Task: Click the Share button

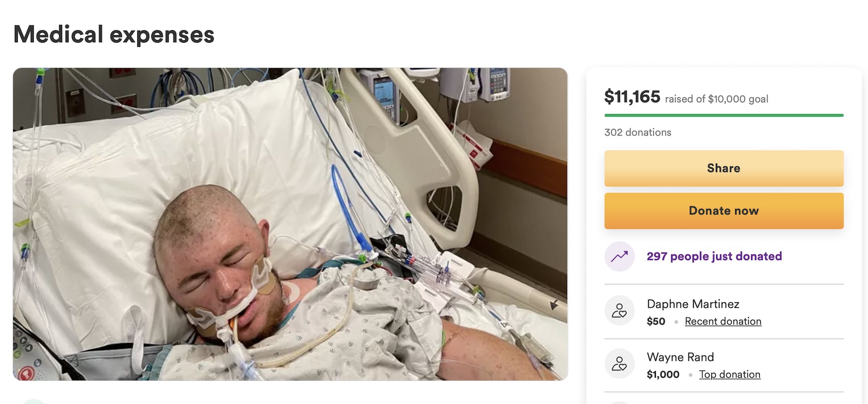Action: tap(724, 168)
